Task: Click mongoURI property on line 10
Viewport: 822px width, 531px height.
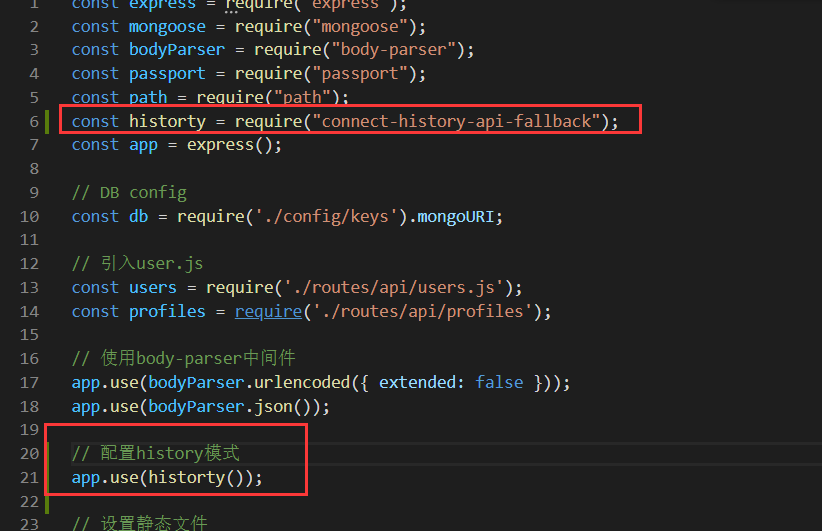Action: (455, 216)
